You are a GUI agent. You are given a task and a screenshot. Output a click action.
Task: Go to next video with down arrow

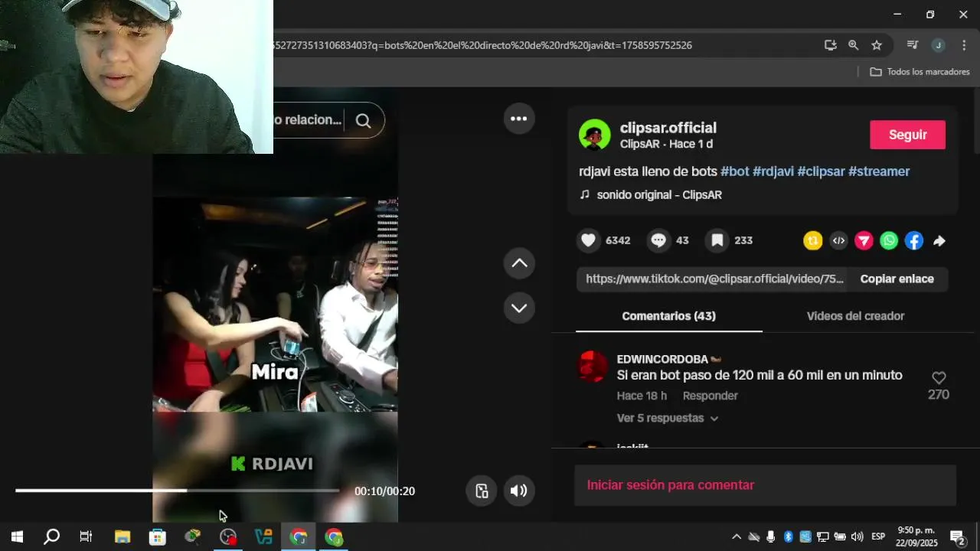click(519, 308)
